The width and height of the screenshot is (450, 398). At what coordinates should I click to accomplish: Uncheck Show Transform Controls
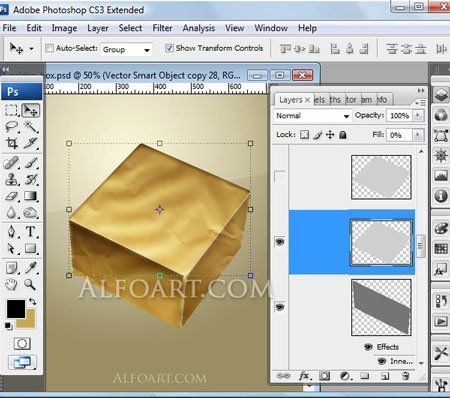(x=169, y=48)
